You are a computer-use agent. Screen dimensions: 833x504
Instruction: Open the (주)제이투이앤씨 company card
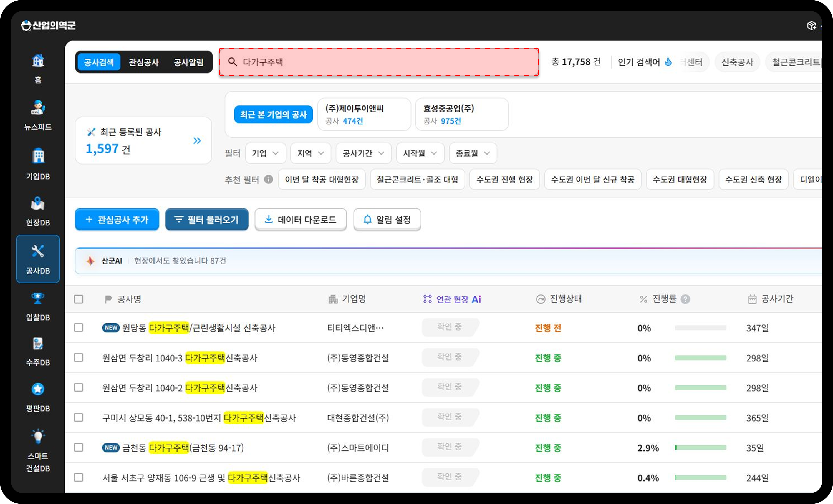[364, 114]
